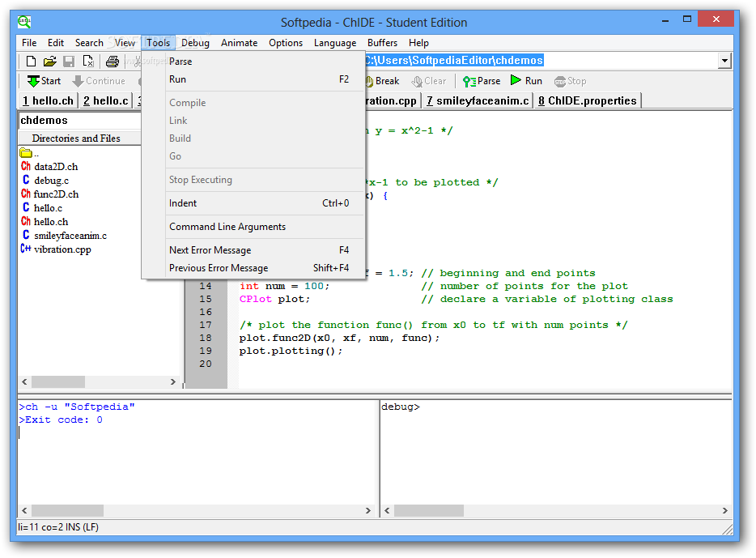Screen dimensions: 756x558
Task: Click the Print toolbar icon
Action: [113, 62]
